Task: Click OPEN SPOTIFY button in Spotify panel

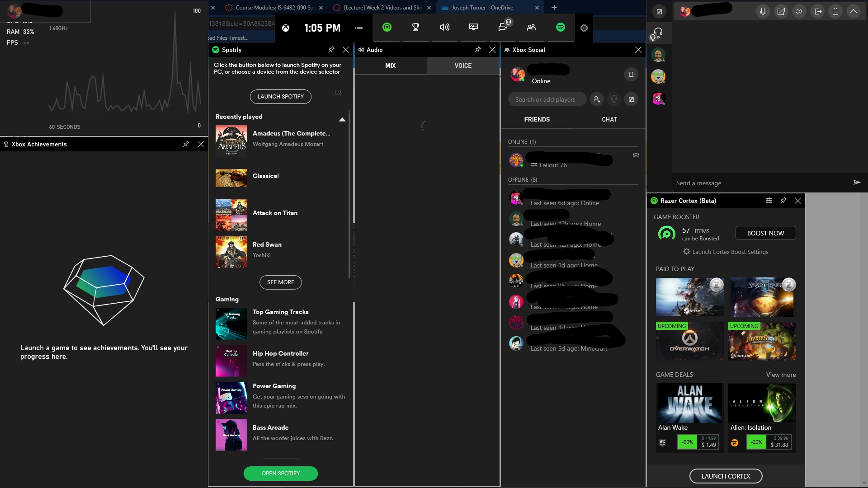Action: (280, 473)
